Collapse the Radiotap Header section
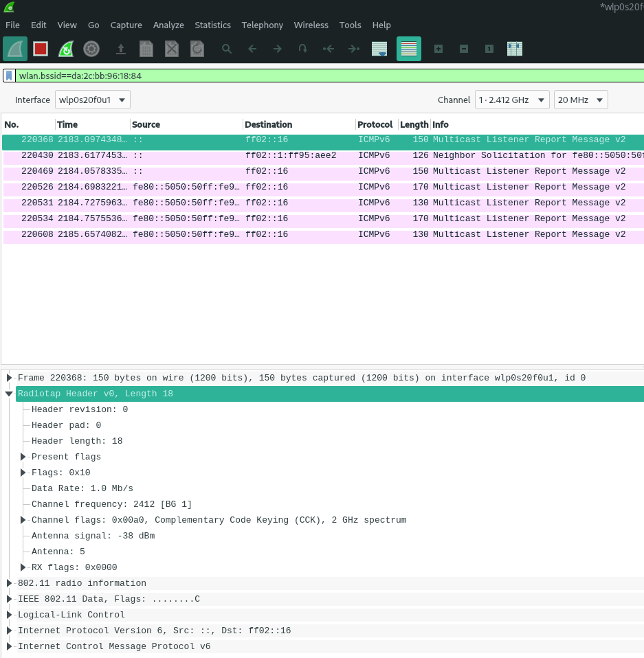Viewport: 644px width, 658px height. click(9, 393)
